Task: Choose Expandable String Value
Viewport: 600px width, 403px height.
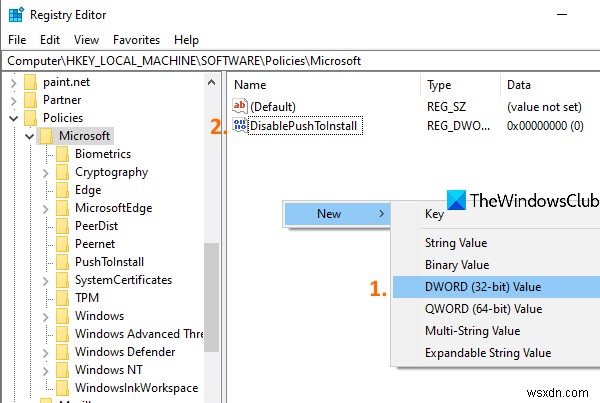Action: pos(497,353)
